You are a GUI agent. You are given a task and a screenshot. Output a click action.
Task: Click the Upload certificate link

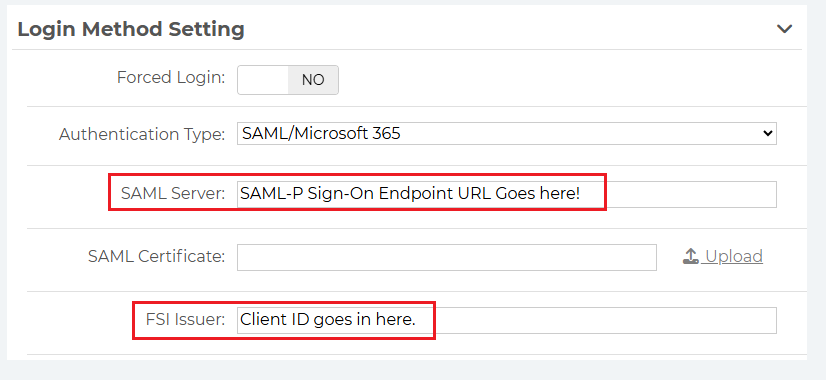pos(723,257)
